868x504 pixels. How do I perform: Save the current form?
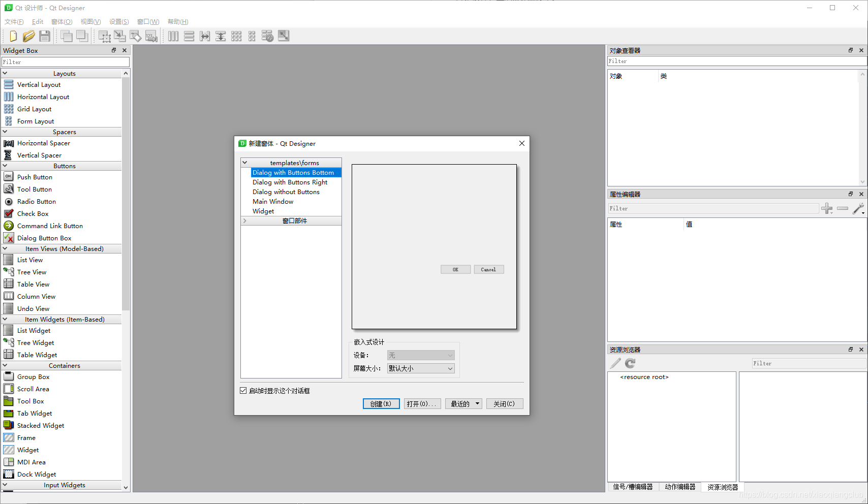click(44, 36)
